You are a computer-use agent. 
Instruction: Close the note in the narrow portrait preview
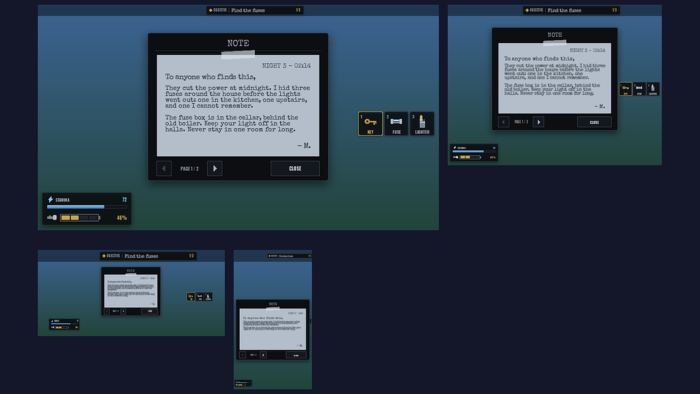point(296,355)
